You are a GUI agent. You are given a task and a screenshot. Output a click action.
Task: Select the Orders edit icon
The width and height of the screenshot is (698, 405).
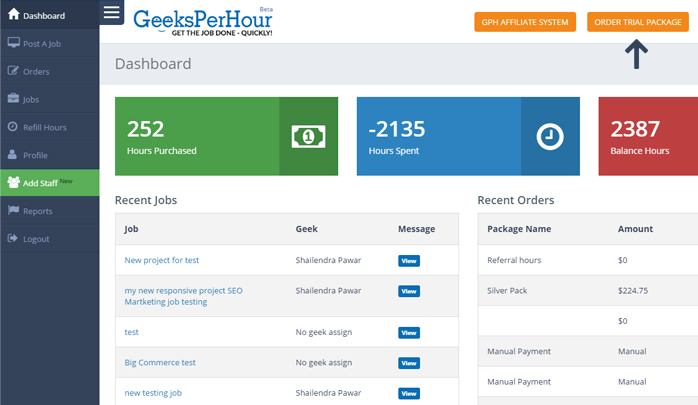13,71
